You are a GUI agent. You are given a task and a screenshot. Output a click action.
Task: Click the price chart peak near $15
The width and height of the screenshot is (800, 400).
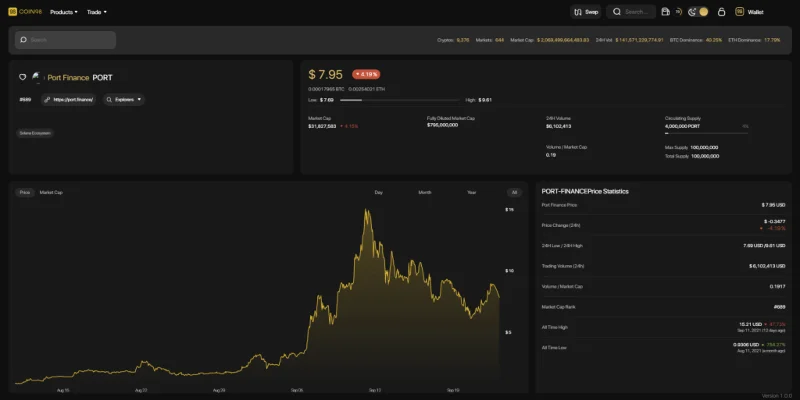366,210
